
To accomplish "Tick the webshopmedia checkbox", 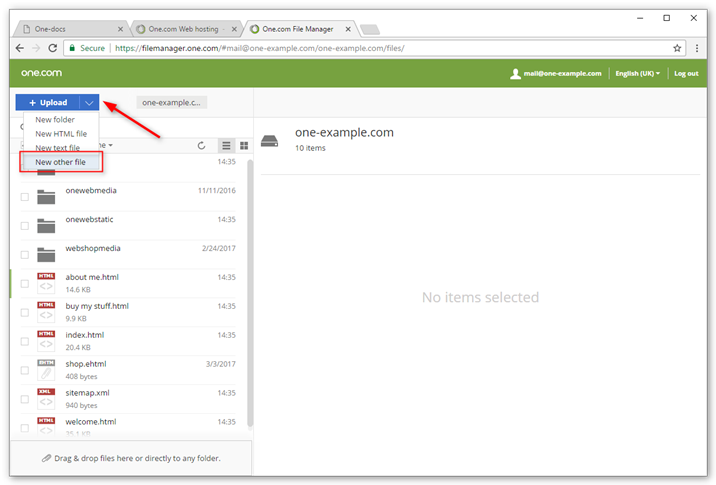I will tap(25, 255).
